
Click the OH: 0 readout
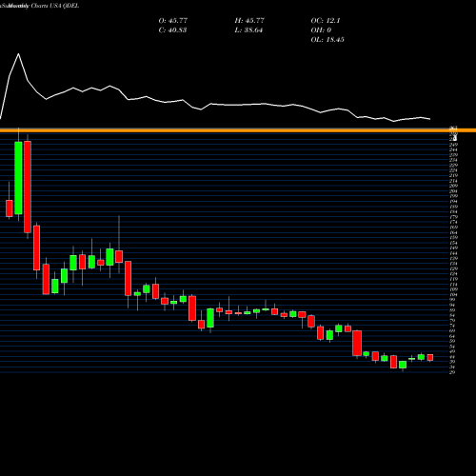point(321,30)
